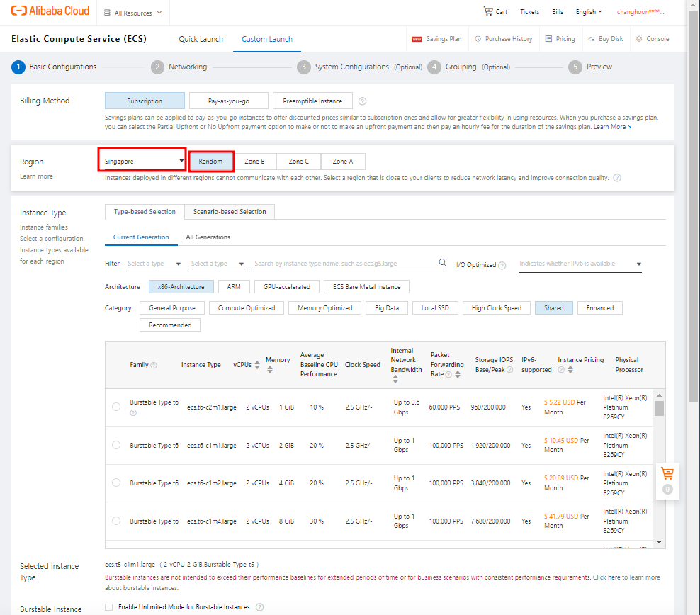700x615 pixels.
Task: Sort by Packet Forwarding Rate arrows
Action: [x=458, y=374]
